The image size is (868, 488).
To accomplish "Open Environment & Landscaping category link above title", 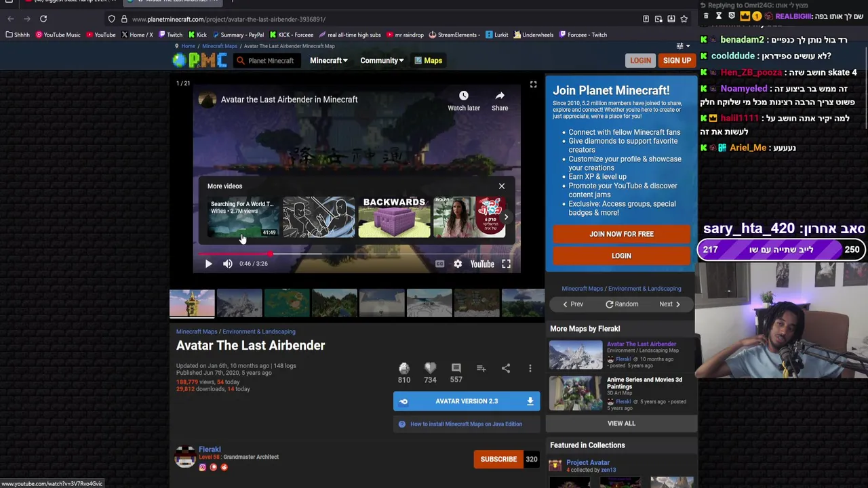I will 259,331.
